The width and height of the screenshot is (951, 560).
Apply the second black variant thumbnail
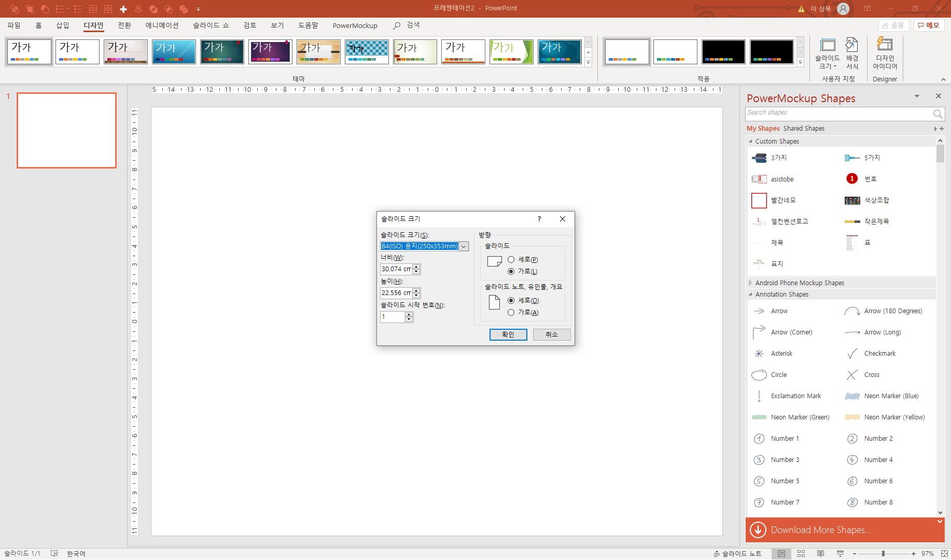(x=772, y=52)
